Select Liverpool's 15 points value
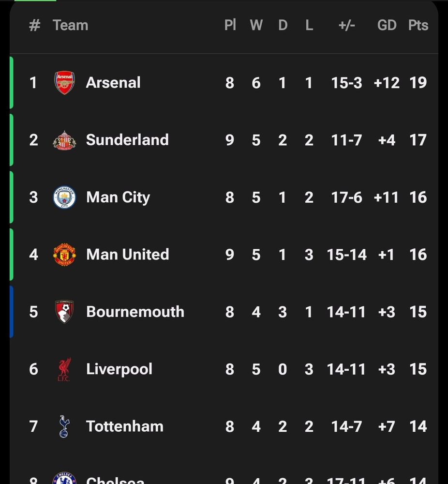This screenshot has height=484, width=448. (x=418, y=369)
